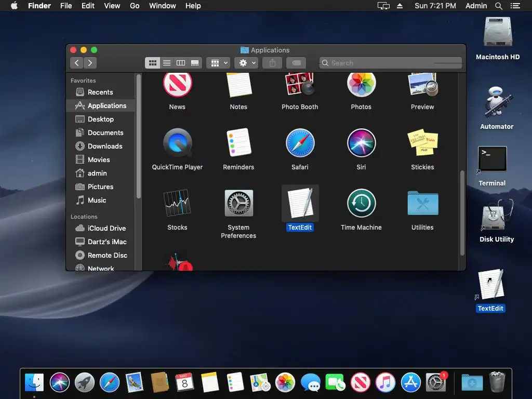Open the News app icon in Applications
The height and width of the screenshot is (399, 532).
(178, 85)
